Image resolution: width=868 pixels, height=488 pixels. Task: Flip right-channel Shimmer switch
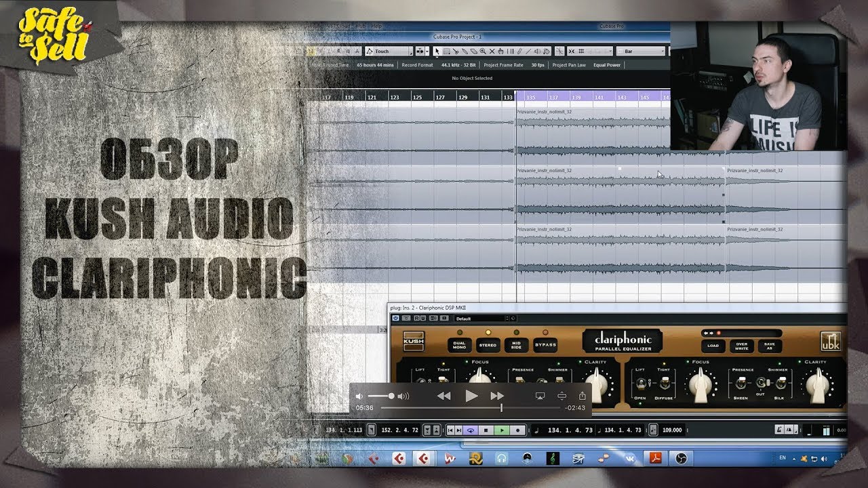(x=782, y=383)
